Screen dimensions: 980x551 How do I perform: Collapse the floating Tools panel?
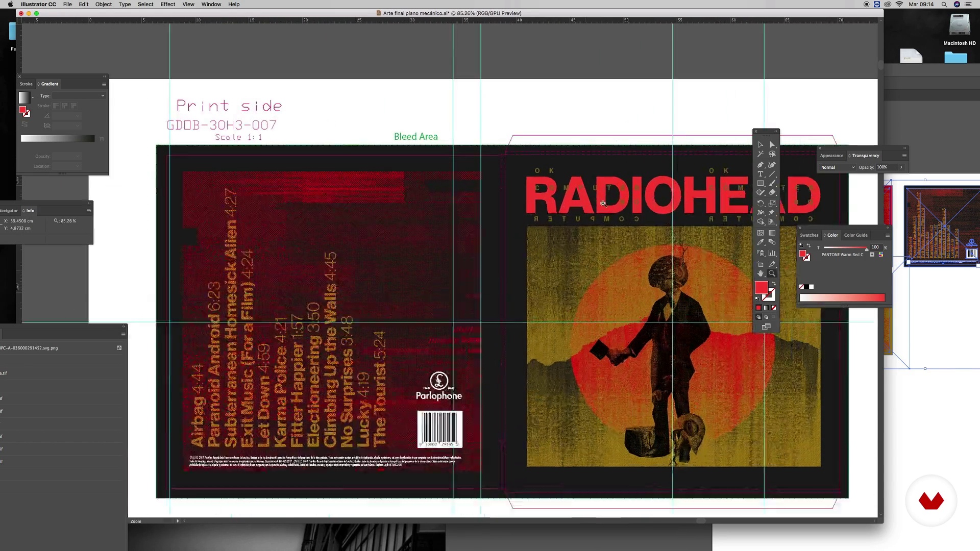[x=775, y=132]
